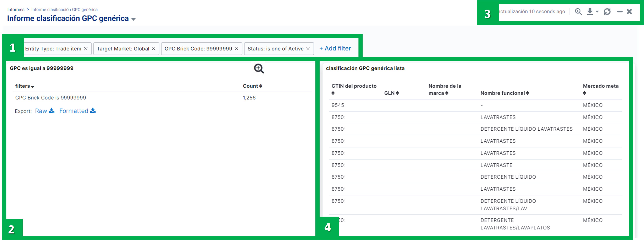Zoom into the GPC es igual panel

click(x=259, y=69)
